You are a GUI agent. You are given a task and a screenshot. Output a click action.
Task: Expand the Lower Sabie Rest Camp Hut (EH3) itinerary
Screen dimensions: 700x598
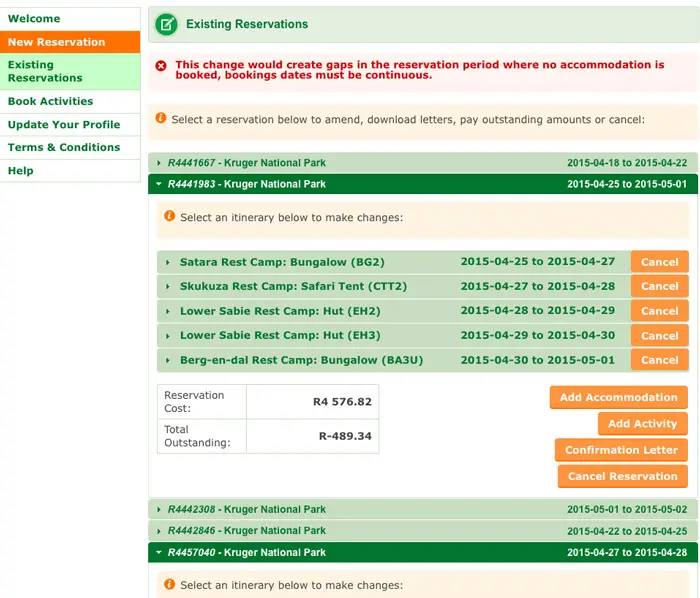394,336
